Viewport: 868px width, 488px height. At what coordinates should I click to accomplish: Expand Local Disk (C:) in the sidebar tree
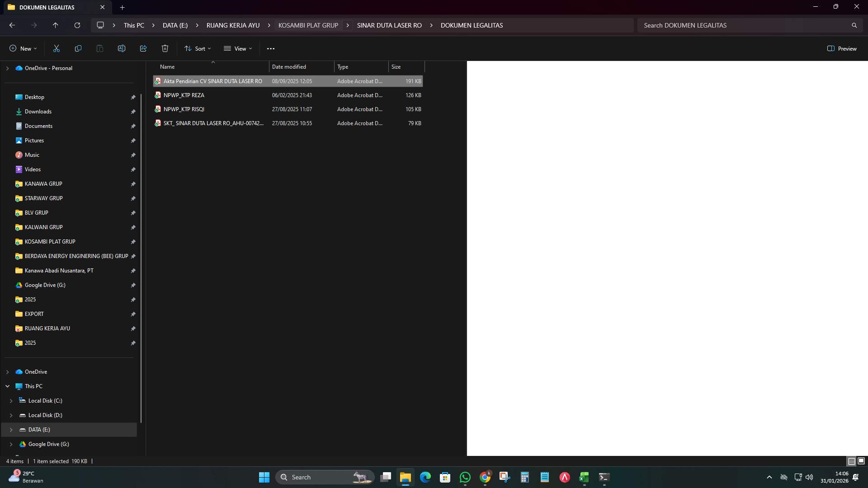point(11,401)
